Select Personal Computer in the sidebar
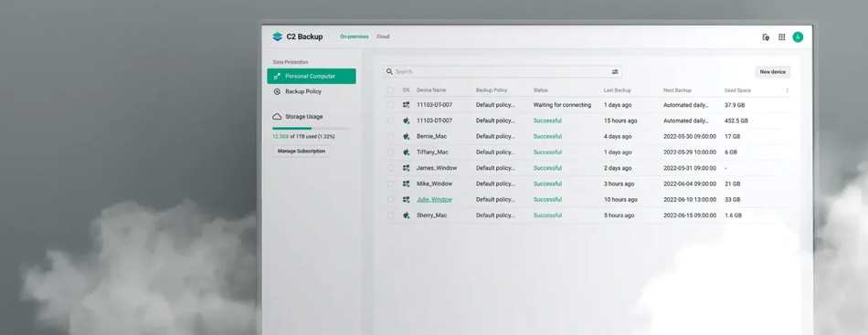This screenshot has width=868, height=335. pyautogui.click(x=312, y=77)
